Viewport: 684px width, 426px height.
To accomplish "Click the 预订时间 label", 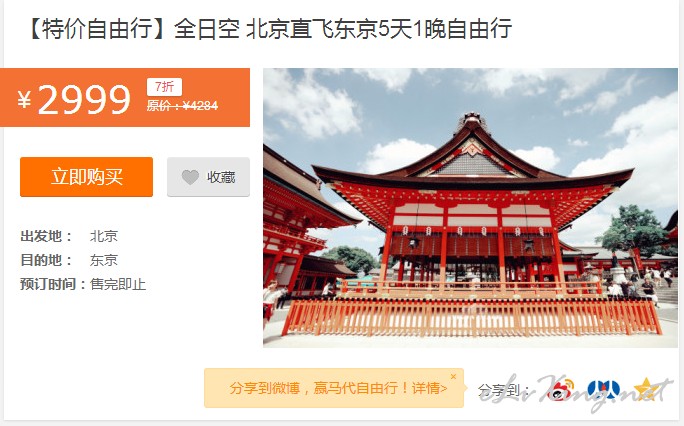I will point(48,284).
